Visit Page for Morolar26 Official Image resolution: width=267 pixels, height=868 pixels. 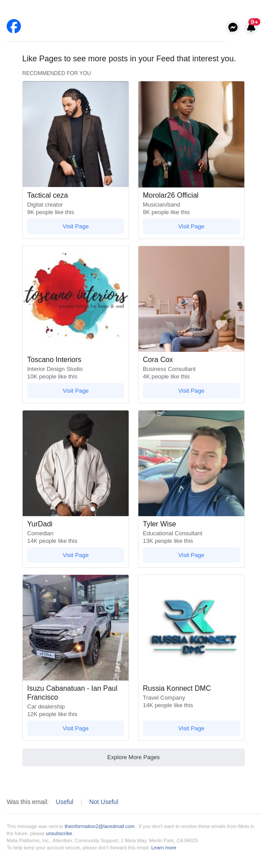pyautogui.click(x=191, y=226)
